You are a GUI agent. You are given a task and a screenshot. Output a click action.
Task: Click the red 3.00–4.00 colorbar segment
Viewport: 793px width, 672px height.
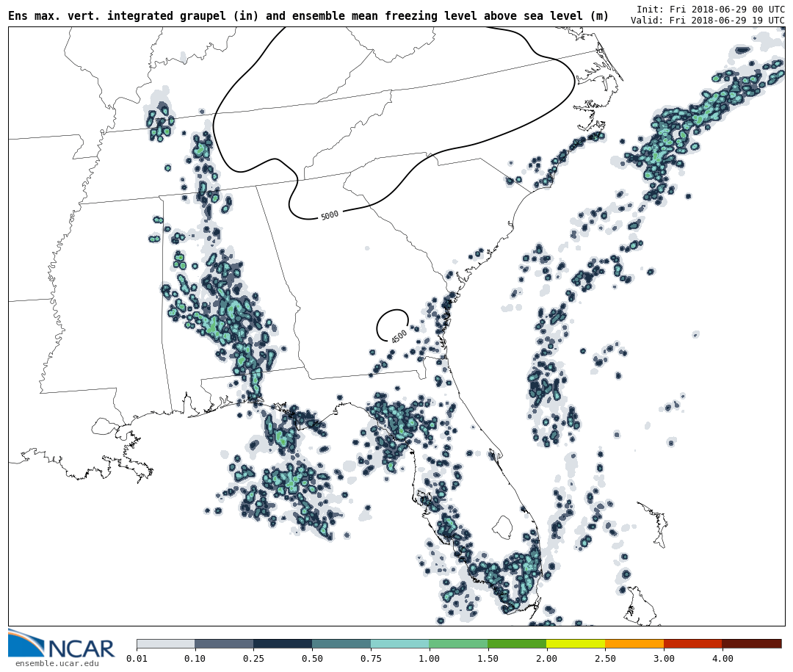click(692, 644)
